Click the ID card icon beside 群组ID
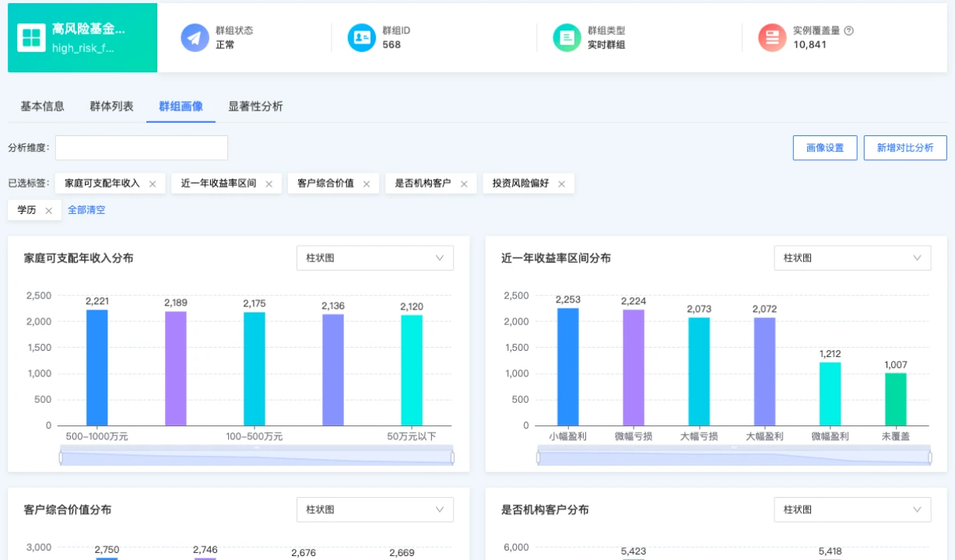Viewport: 955px width, 560px height. coord(362,37)
